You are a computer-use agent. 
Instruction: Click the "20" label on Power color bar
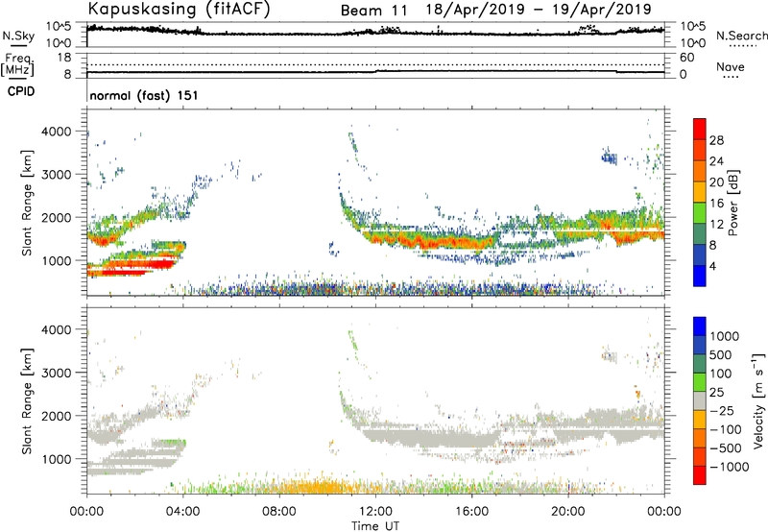click(x=716, y=182)
